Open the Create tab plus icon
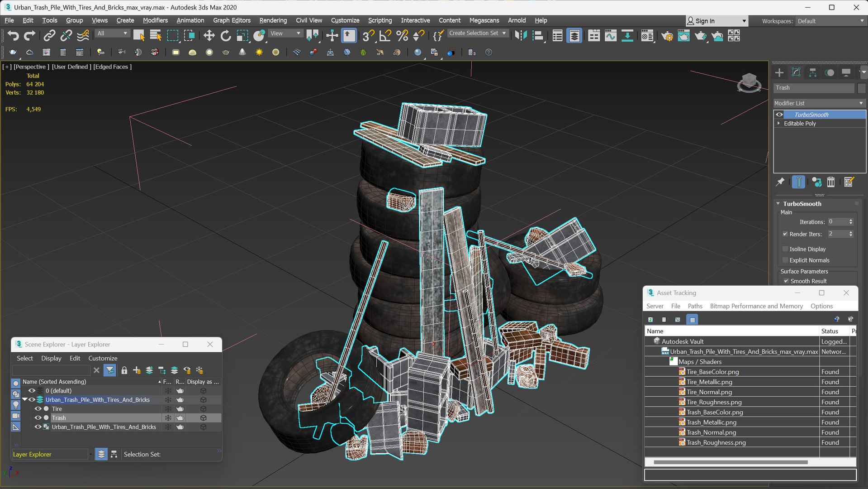The image size is (868, 489). tap(779, 72)
